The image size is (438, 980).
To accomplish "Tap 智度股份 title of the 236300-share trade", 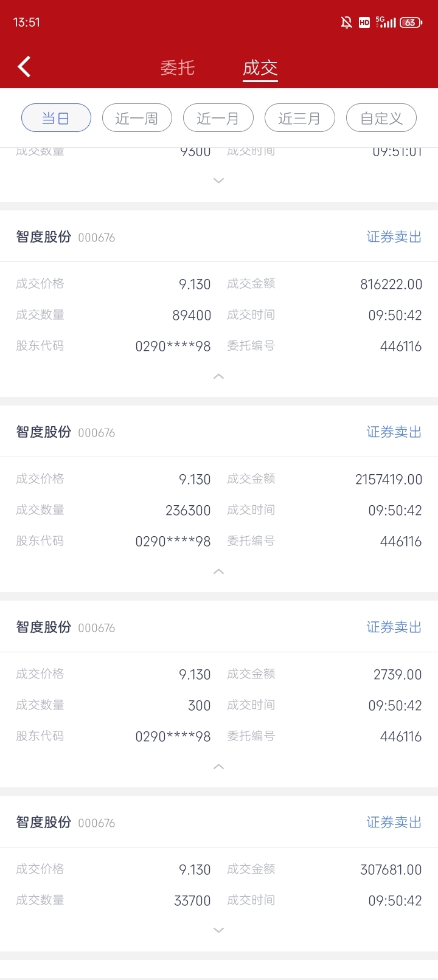I will pyautogui.click(x=44, y=432).
